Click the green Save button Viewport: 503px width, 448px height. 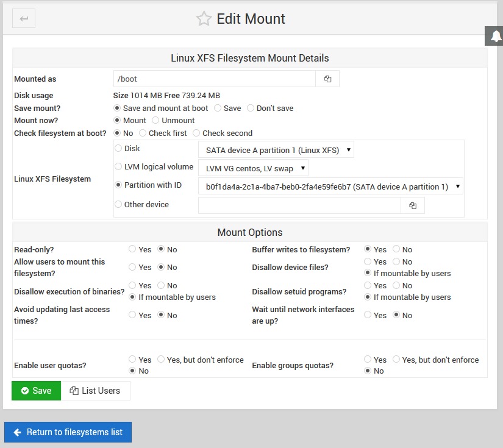(36, 391)
